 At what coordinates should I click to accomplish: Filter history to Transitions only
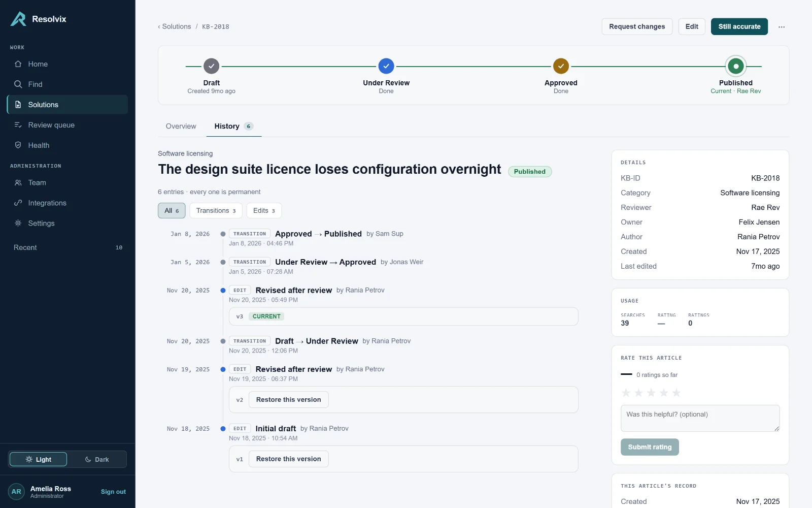216,211
